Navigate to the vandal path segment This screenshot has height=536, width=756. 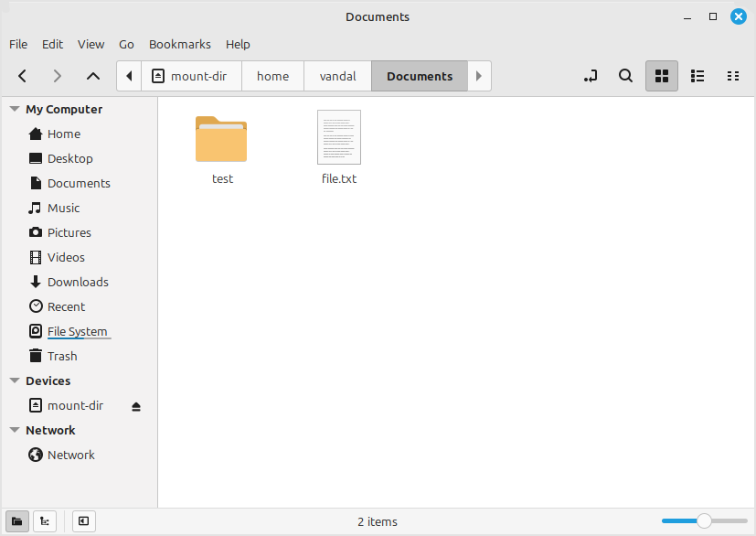[337, 76]
